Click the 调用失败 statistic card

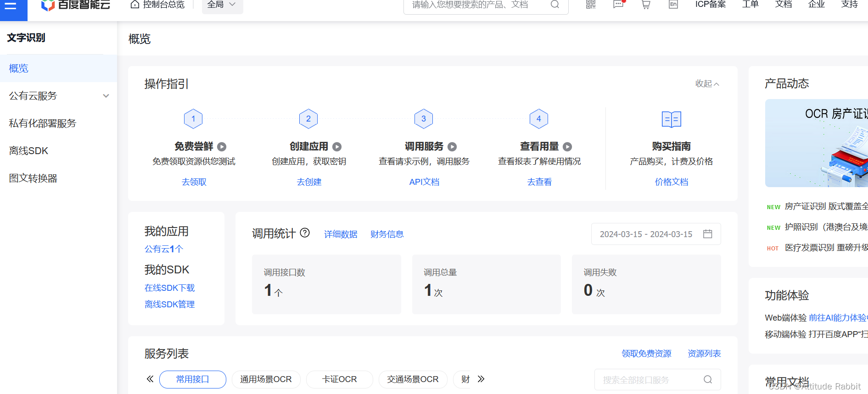click(x=646, y=284)
